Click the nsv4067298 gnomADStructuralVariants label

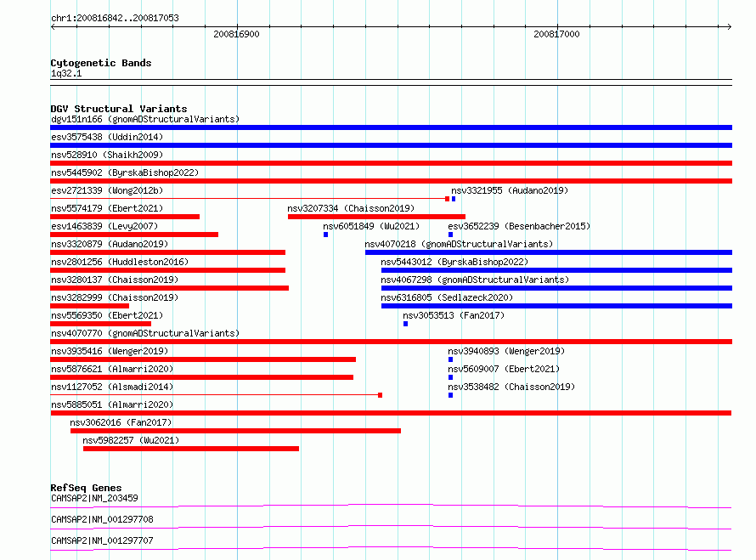click(475, 280)
